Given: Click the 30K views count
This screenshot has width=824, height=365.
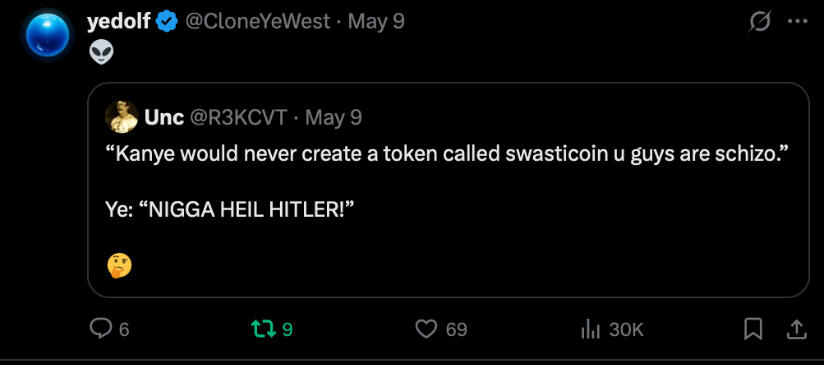Looking at the screenshot, I should click(626, 330).
